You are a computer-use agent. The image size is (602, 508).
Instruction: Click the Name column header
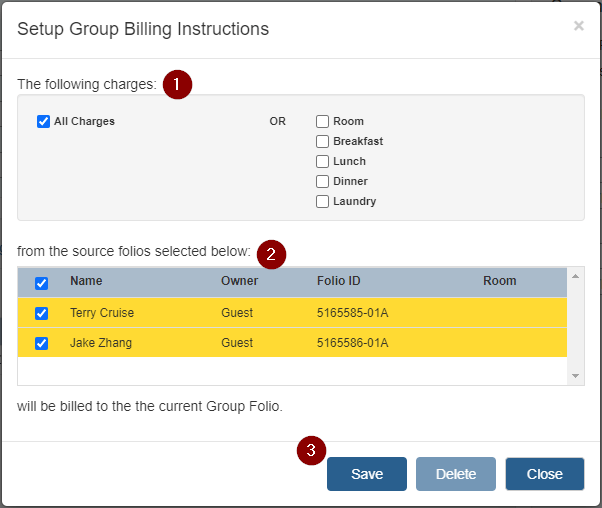tap(86, 281)
